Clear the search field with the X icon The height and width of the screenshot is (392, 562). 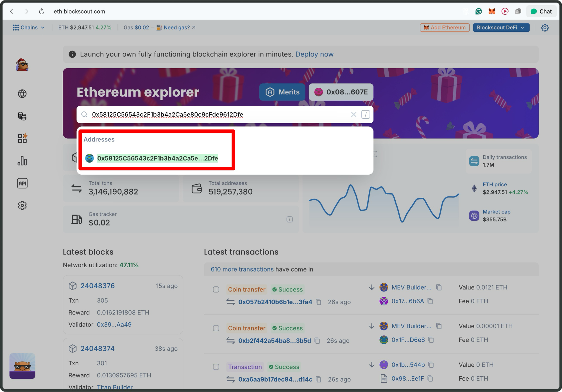point(353,115)
